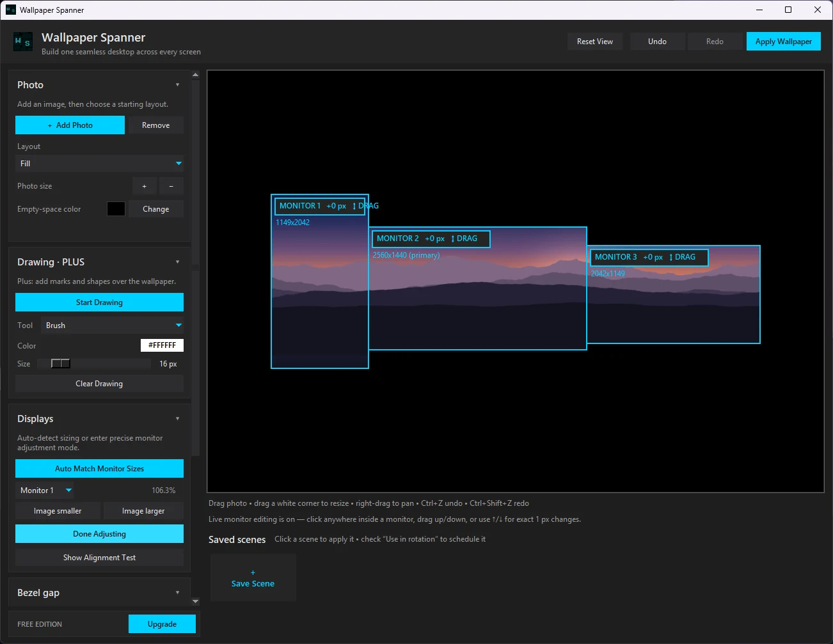Remove the current photo

[x=155, y=125]
